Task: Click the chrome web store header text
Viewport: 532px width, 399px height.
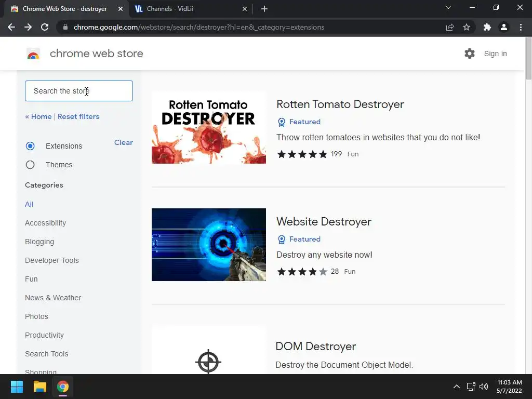Action: (96, 54)
